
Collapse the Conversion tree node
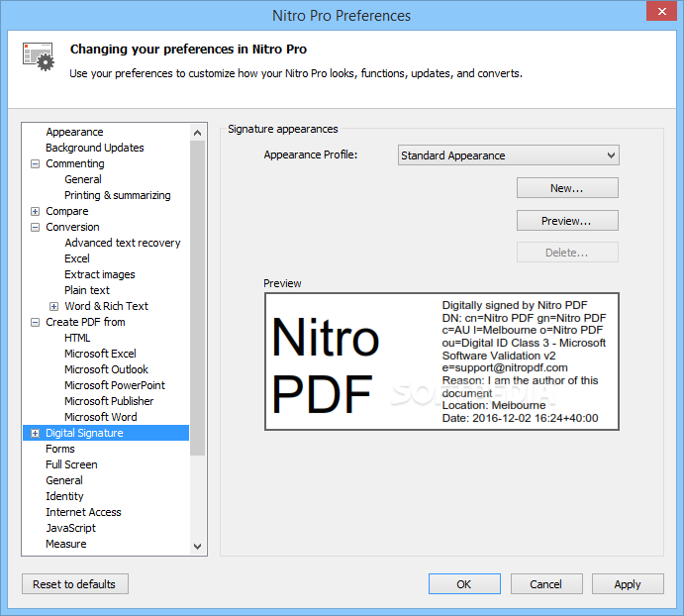tap(35, 228)
